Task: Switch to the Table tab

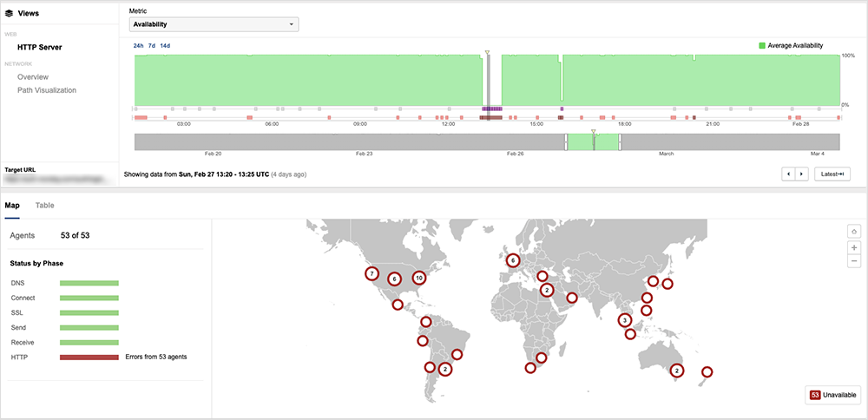Action: pyautogui.click(x=43, y=206)
